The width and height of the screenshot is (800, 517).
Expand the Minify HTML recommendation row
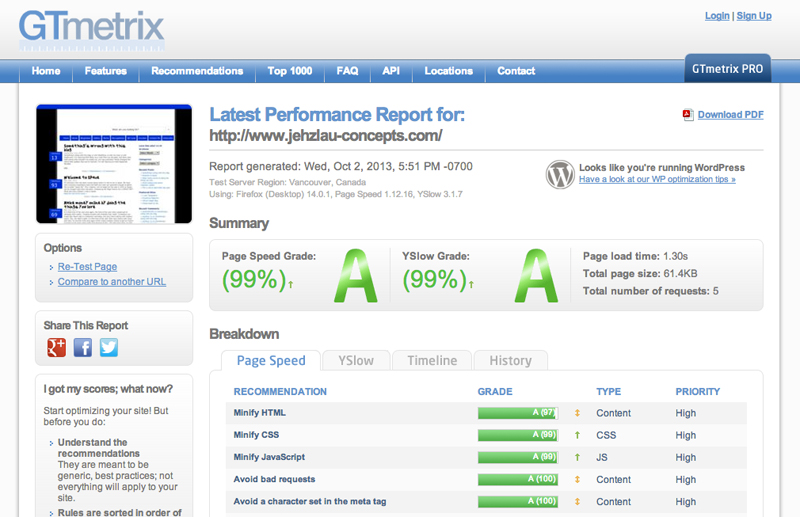click(x=260, y=413)
